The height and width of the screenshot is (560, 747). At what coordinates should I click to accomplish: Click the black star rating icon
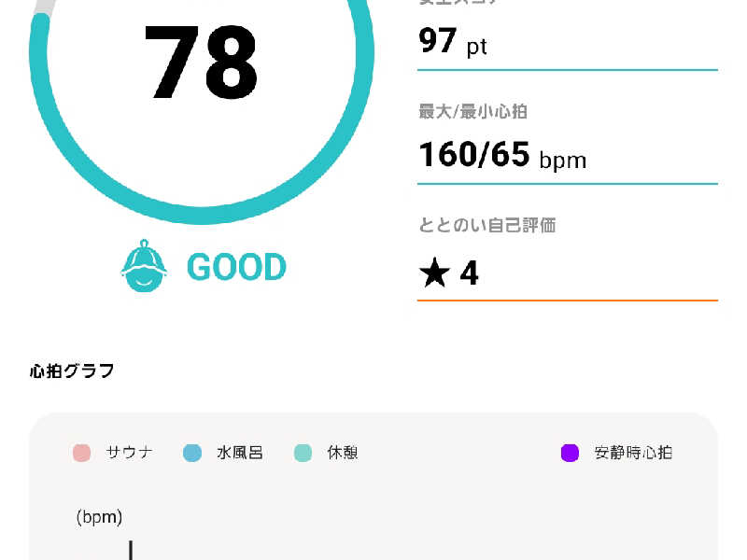(x=434, y=273)
